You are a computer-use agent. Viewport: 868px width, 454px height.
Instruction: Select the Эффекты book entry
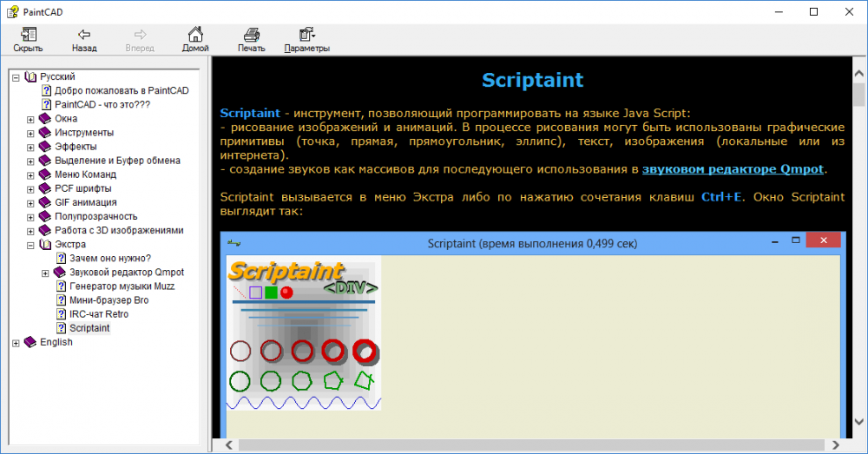[x=76, y=146]
